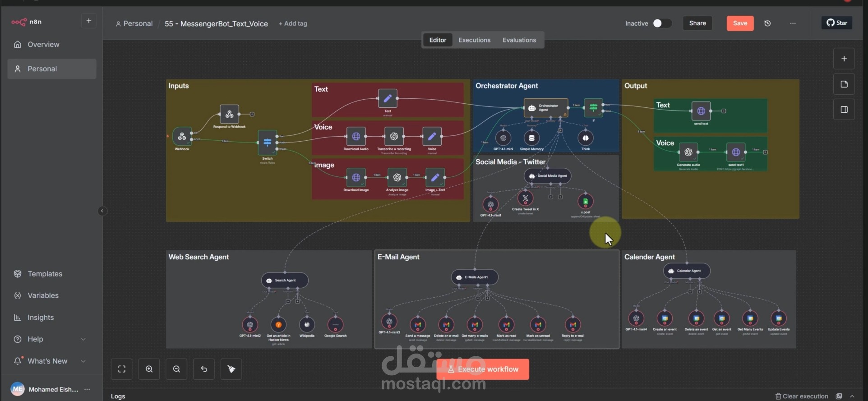The width and height of the screenshot is (868, 401).
Task: Open the Orchestrator Agent node
Action: 546,108
